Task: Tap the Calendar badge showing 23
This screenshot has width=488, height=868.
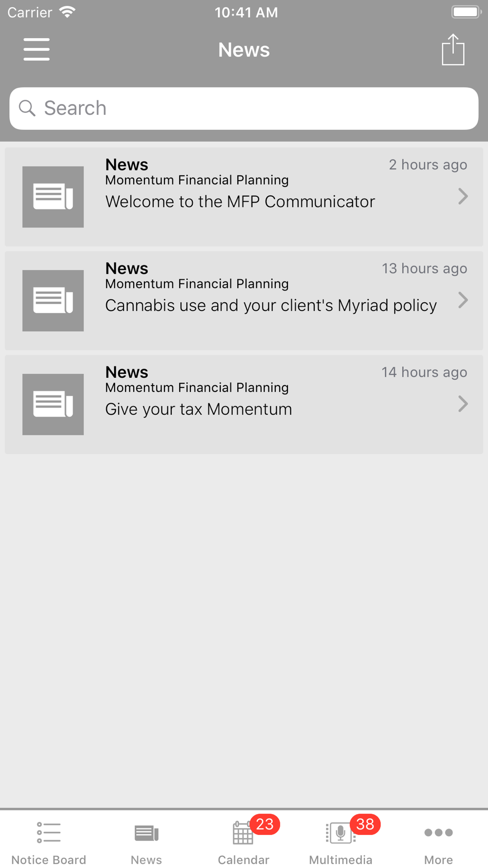Action: (265, 824)
